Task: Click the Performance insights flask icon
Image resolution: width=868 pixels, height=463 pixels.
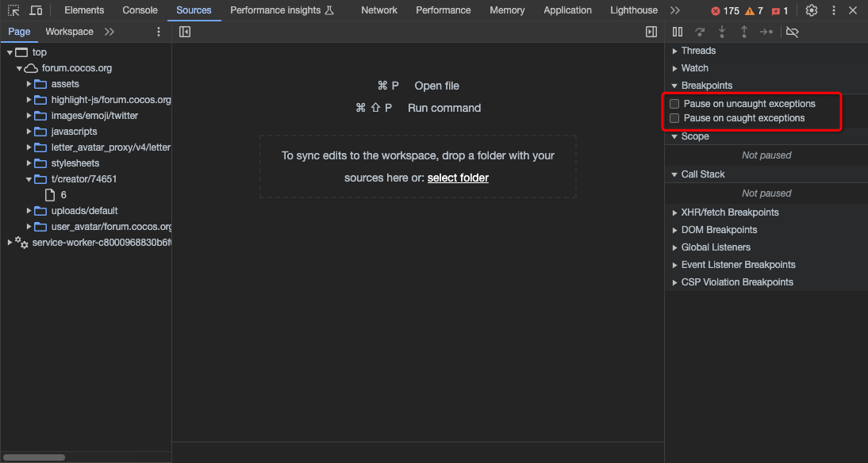Action: click(x=328, y=10)
